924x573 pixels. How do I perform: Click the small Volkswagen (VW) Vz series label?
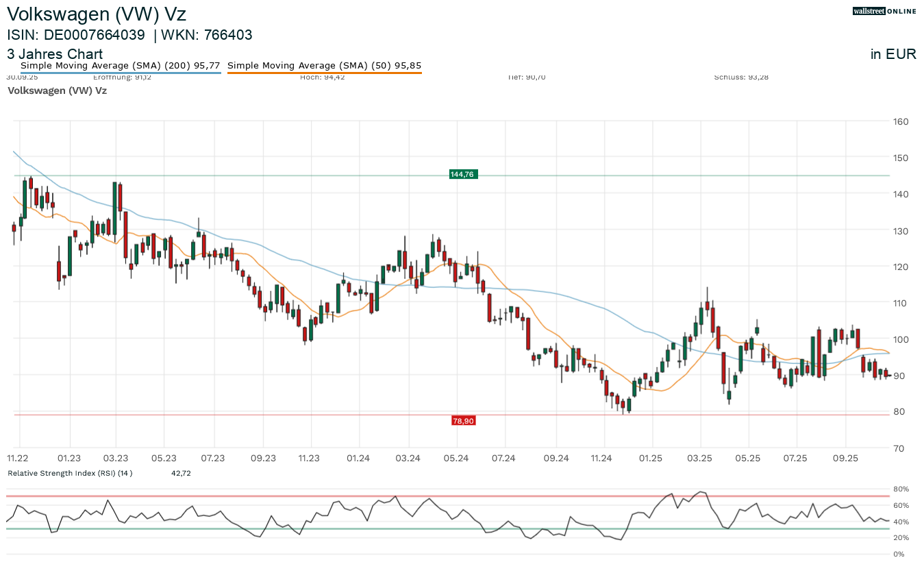[57, 90]
